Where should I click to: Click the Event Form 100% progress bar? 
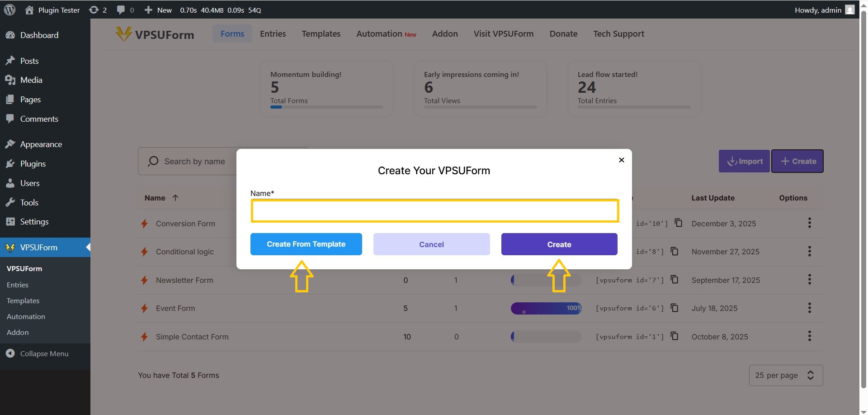(546, 308)
